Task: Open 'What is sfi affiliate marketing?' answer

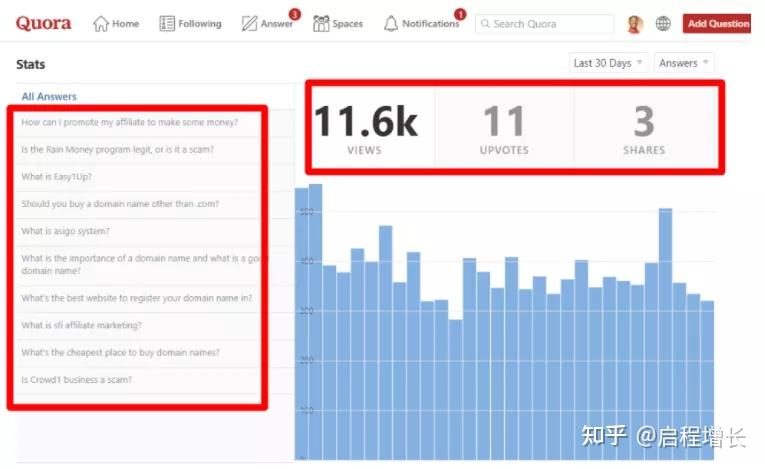Action: coord(81,325)
